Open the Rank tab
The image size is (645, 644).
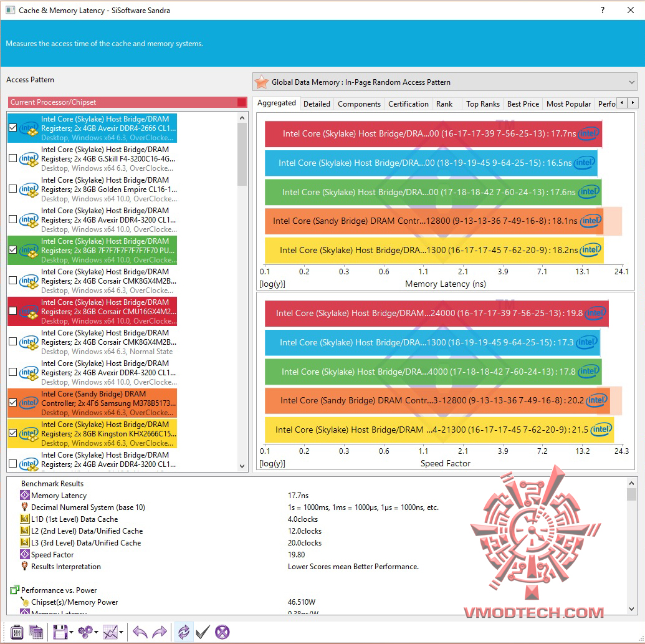444,104
